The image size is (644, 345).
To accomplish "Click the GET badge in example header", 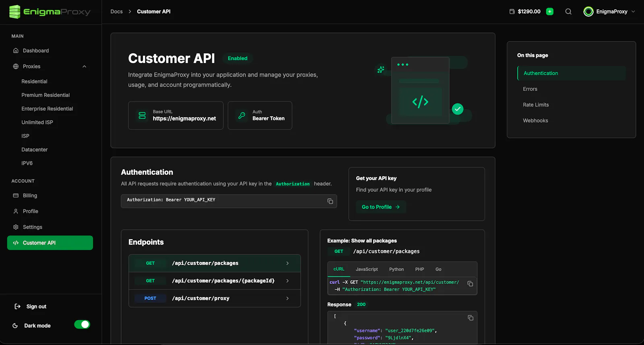I will [339, 251].
